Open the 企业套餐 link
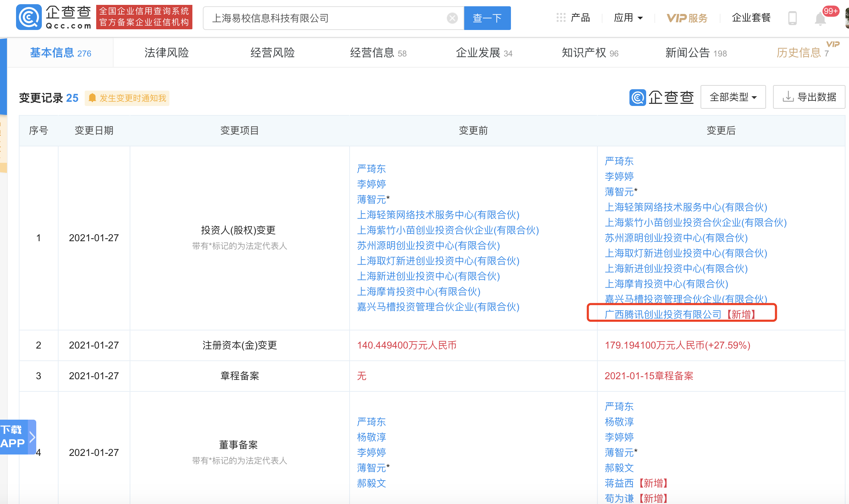Screen dimensions: 849x504 (x=751, y=18)
